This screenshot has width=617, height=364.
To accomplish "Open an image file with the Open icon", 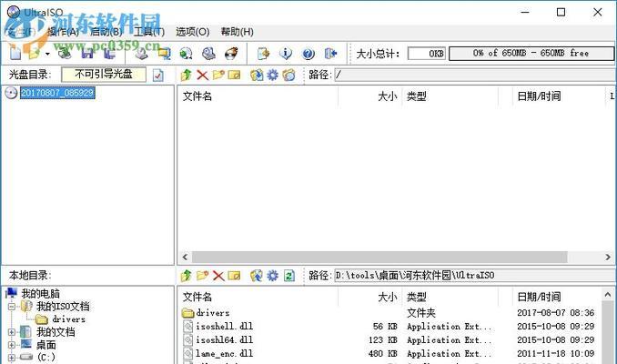I will [x=35, y=53].
